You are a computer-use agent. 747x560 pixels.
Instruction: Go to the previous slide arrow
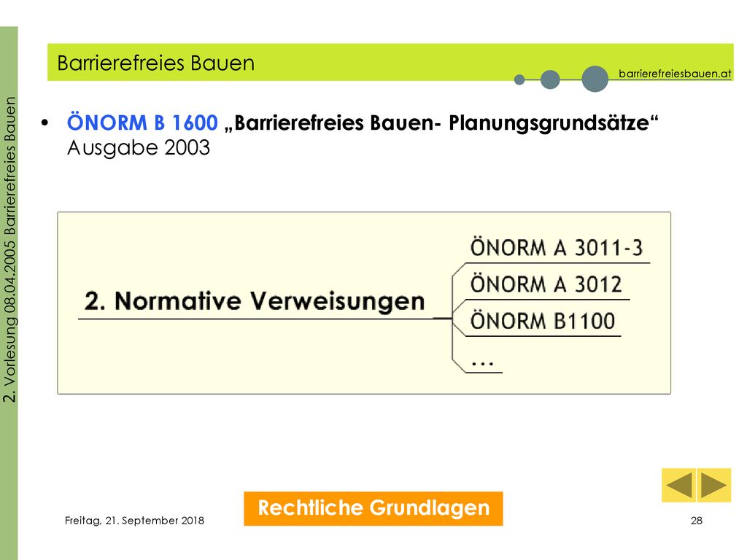pos(679,485)
